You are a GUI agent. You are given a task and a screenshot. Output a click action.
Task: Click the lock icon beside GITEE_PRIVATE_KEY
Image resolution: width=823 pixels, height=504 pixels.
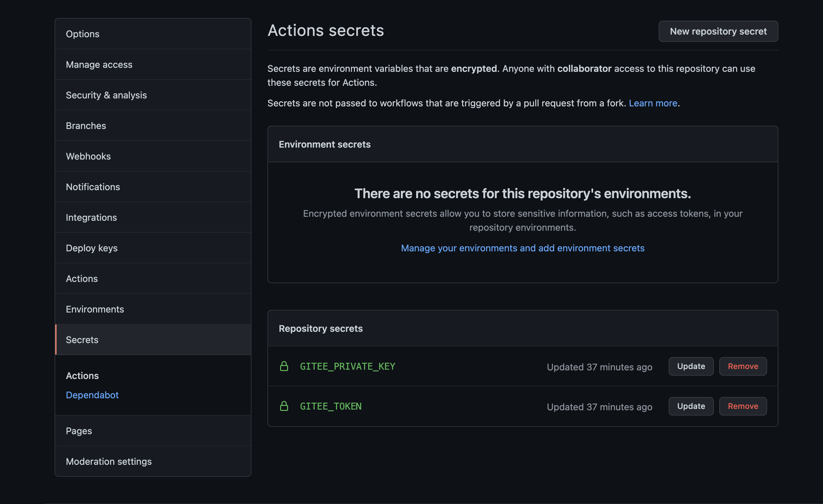pos(284,366)
